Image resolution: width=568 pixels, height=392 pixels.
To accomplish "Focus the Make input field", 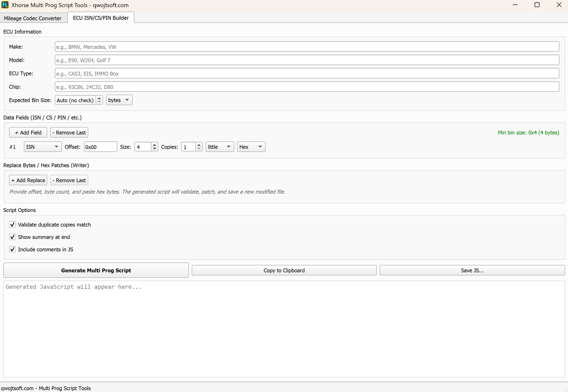I will point(307,47).
